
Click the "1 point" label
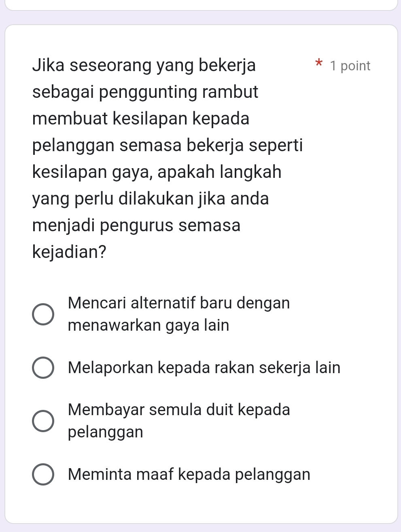coord(350,66)
